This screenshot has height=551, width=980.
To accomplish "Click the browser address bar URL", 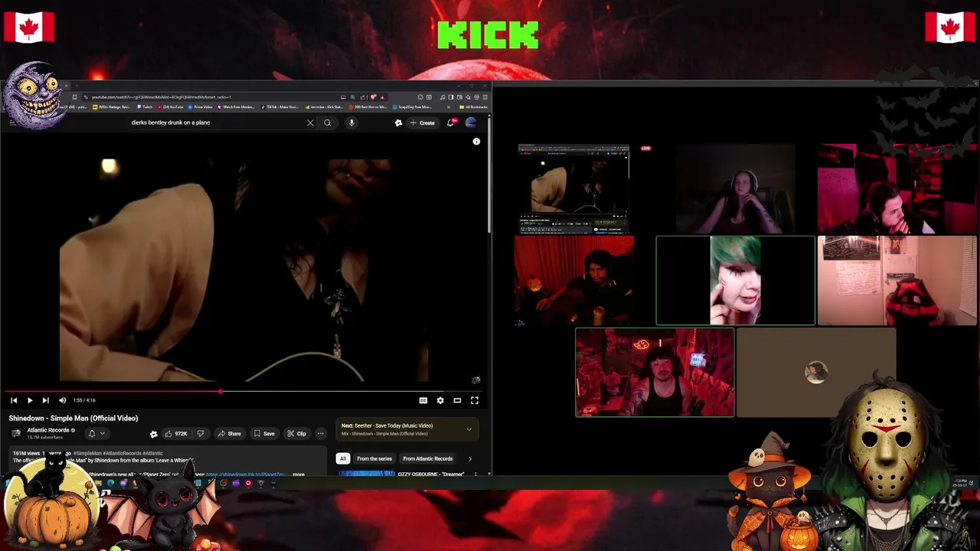I will click(161, 97).
